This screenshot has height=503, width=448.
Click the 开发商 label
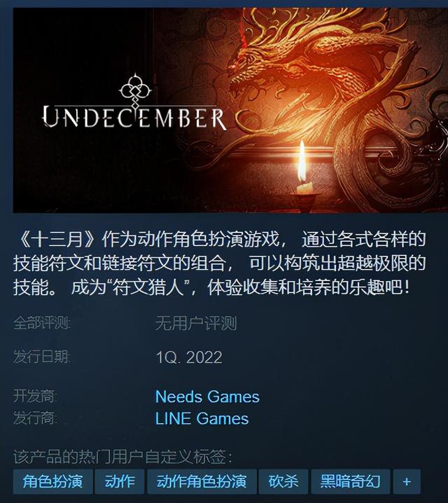pos(35,397)
